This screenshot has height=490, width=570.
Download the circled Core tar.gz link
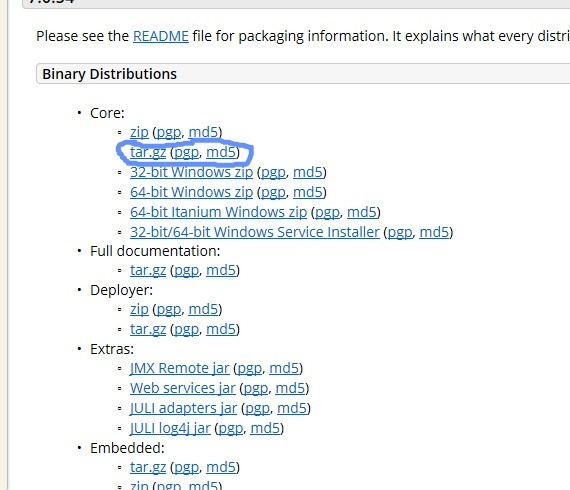(148, 152)
